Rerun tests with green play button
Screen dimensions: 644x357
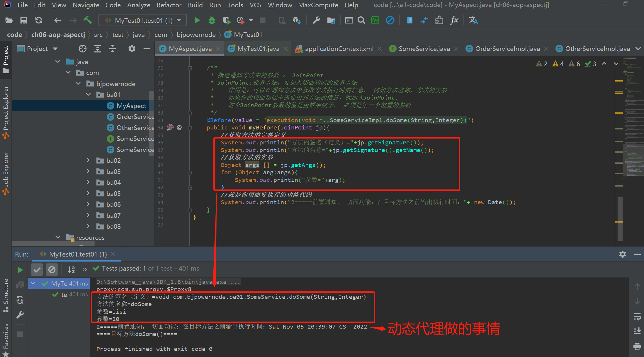(x=20, y=270)
